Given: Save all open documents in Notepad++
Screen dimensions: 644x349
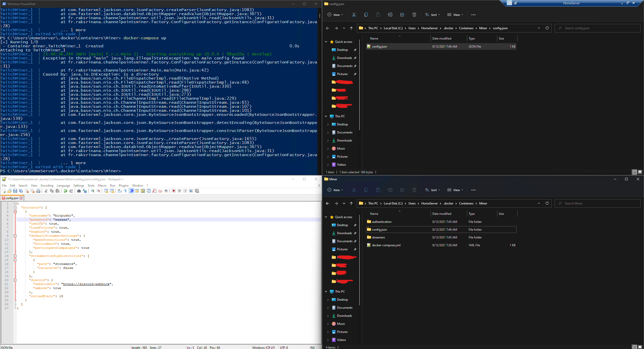Looking at the screenshot, I should [x=20, y=191].
